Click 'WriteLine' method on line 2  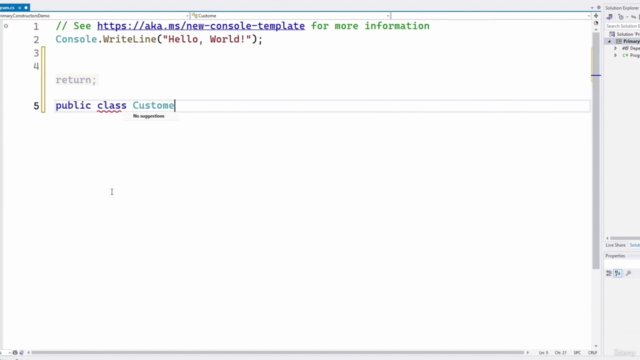[129, 39]
